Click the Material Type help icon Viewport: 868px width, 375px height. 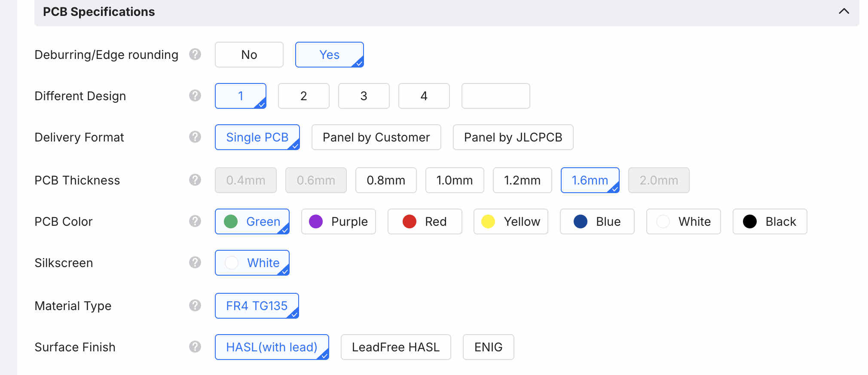tap(195, 306)
